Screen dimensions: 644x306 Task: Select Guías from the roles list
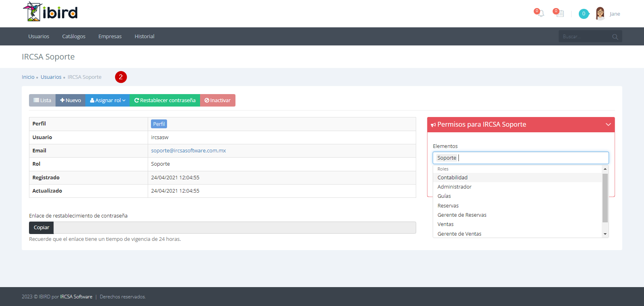coord(517,196)
